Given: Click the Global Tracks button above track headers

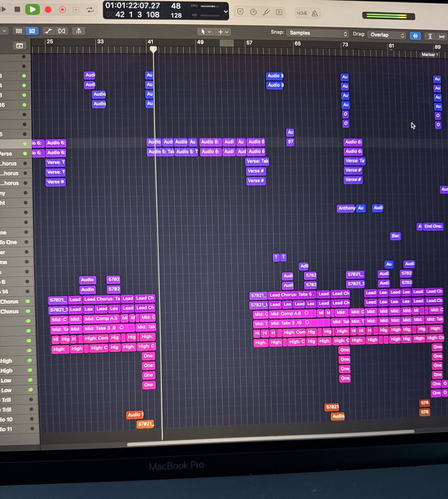Looking at the screenshot, I should coord(20,46).
